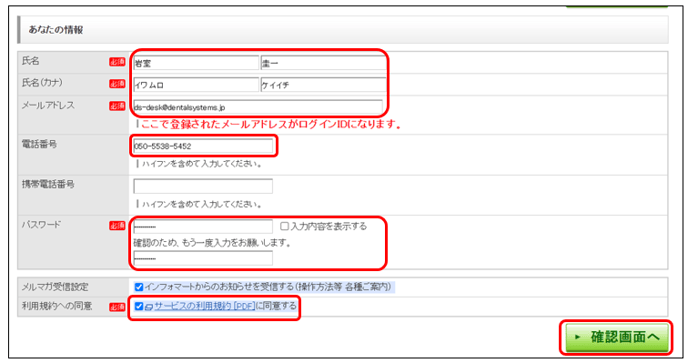The height and width of the screenshot is (363, 688).
Task: Click the family name field containing 岩室
Action: coord(196,63)
